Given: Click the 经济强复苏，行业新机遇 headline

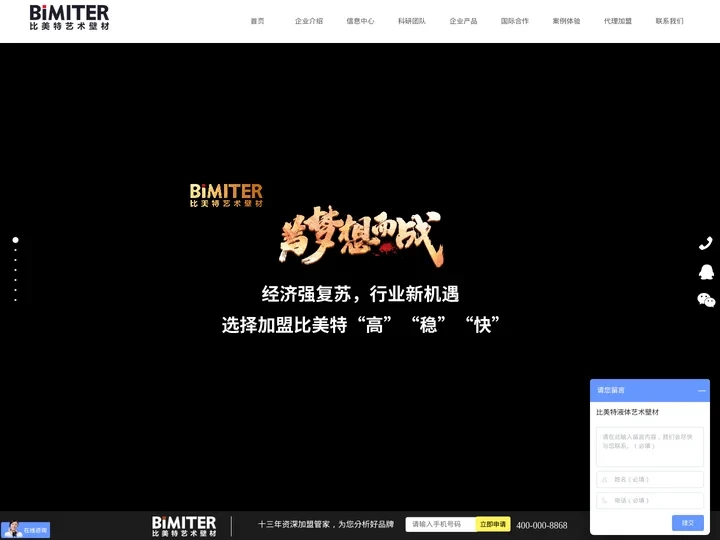Looking at the screenshot, I should pos(360,294).
